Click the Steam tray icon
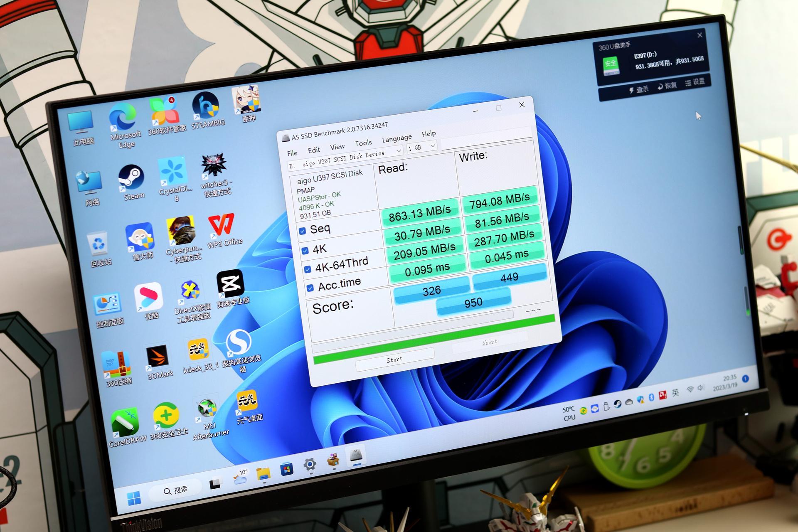 618,404
